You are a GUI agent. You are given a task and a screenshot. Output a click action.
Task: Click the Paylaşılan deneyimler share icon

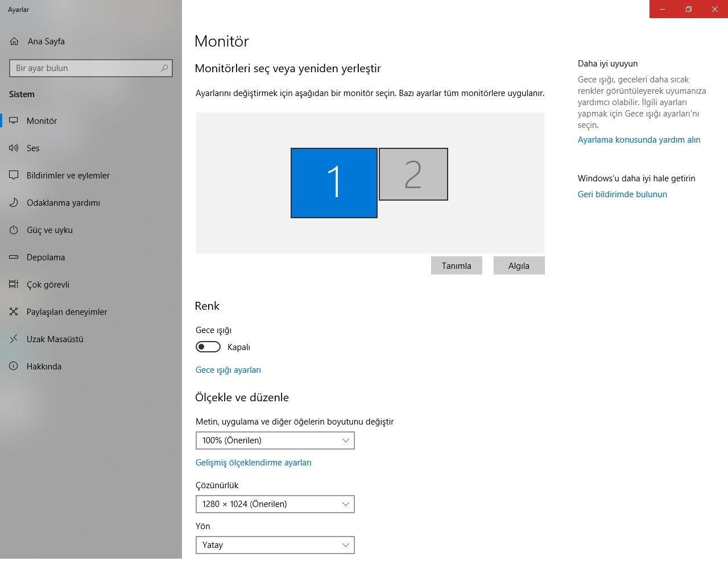pos(14,312)
